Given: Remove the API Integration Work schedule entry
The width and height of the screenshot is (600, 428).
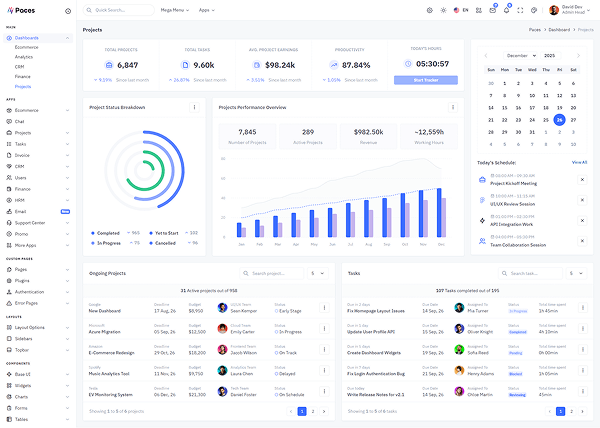Looking at the screenshot, I should 582,220.
